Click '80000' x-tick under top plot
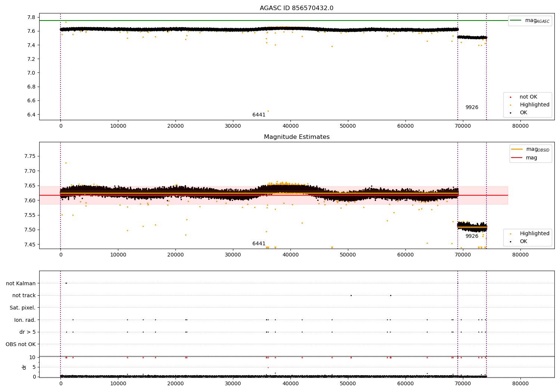The height and width of the screenshot is (392, 560). point(520,126)
